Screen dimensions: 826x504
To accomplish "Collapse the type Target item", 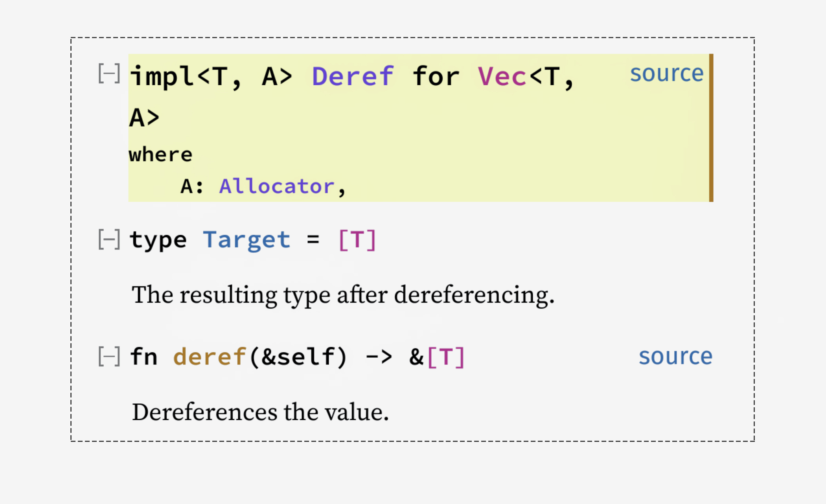I will point(109,239).
